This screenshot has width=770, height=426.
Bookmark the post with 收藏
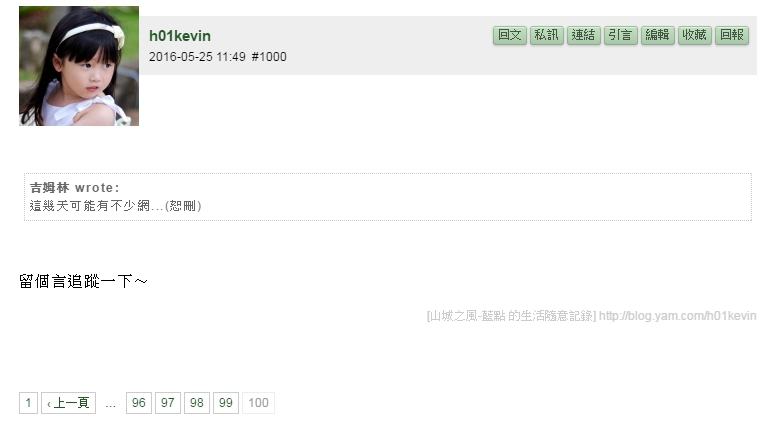point(694,35)
